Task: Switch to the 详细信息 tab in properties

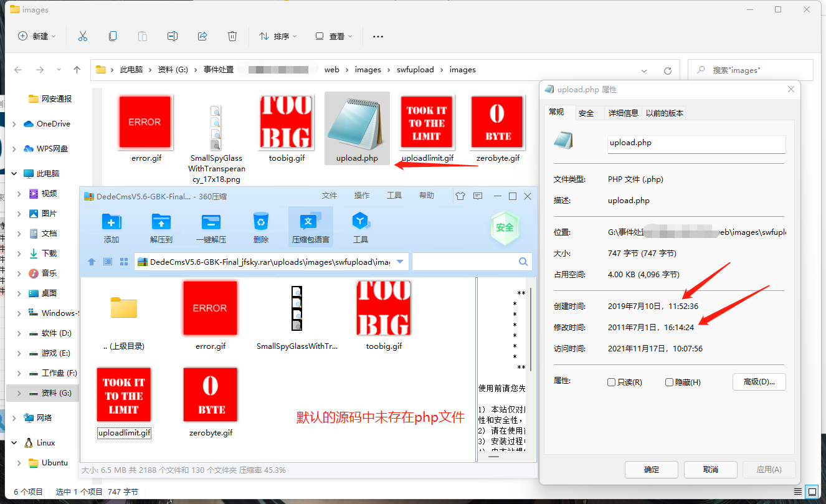Action: [x=624, y=113]
